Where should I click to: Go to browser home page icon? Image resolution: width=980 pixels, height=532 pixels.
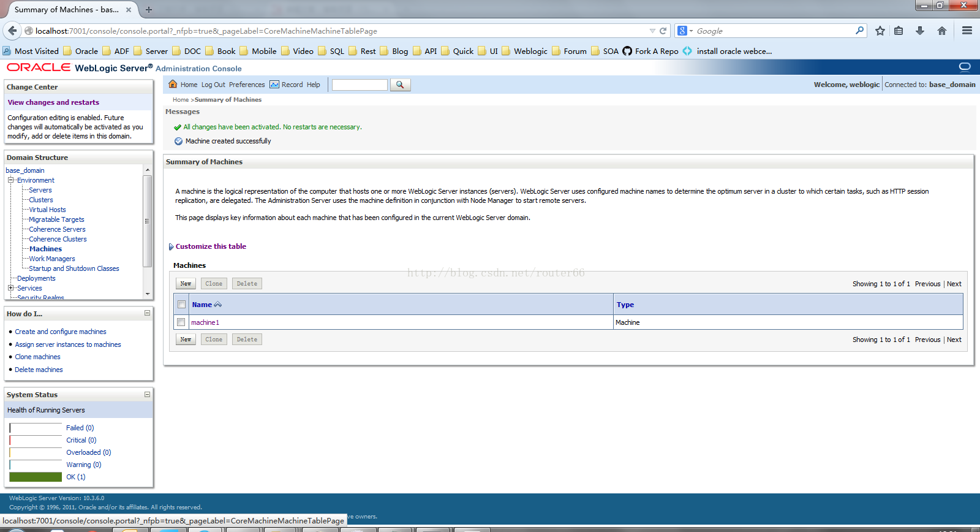point(942,31)
